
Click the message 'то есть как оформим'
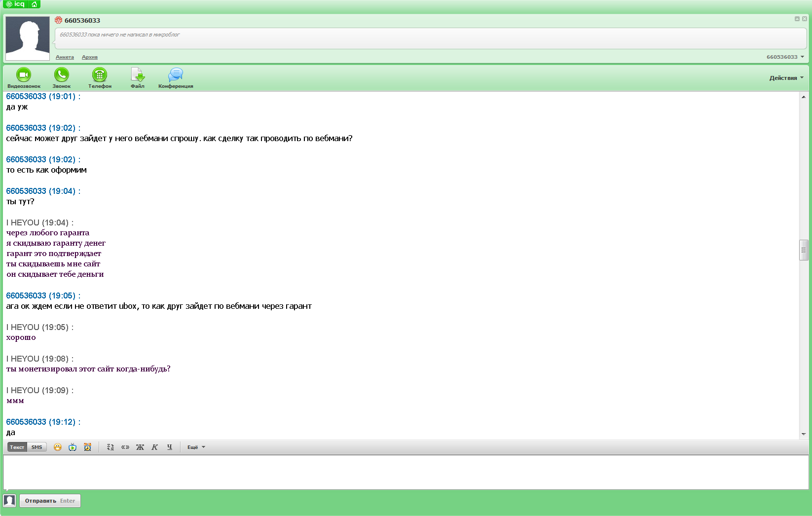pyautogui.click(x=46, y=170)
